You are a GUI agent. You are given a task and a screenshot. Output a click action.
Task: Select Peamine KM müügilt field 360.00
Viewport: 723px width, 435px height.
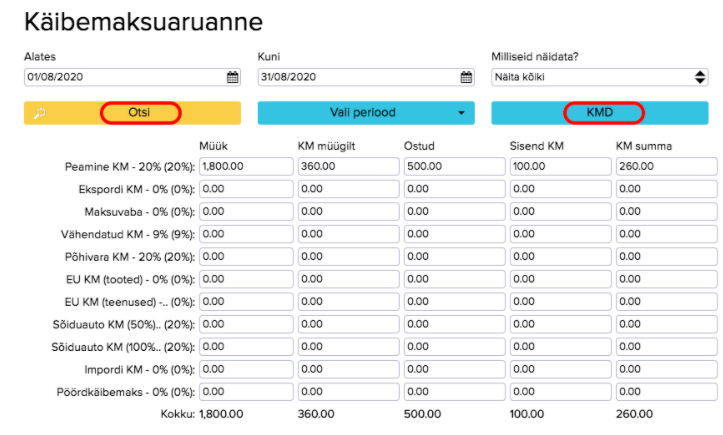349,167
